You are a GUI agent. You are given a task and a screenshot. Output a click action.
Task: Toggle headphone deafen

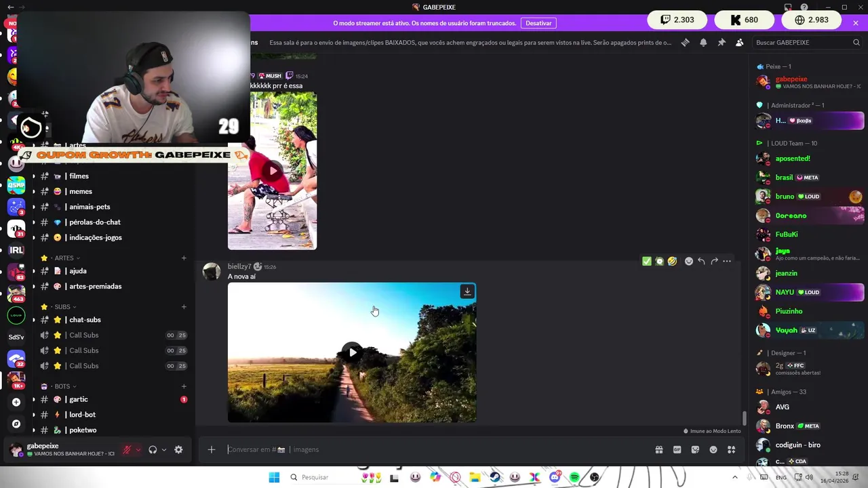[153, 449]
